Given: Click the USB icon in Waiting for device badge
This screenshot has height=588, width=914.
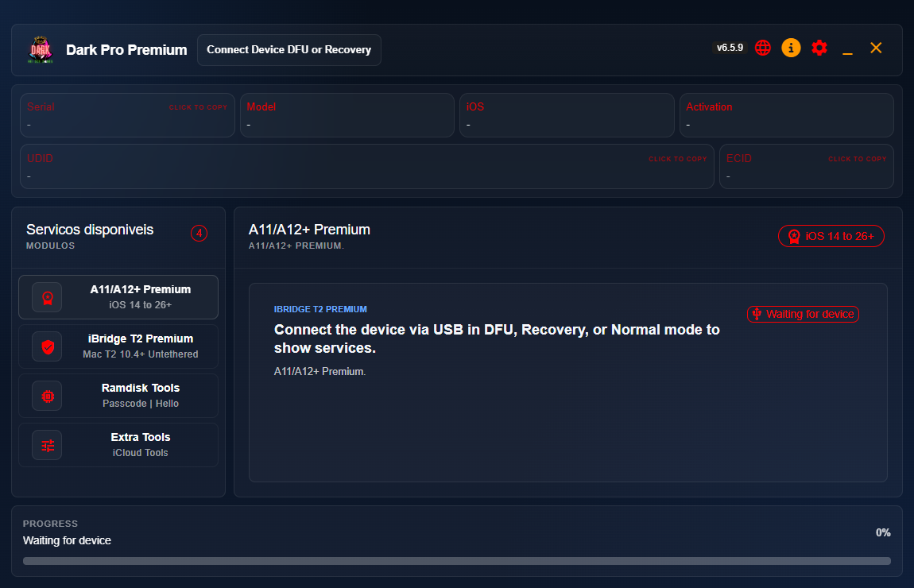Looking at the screenshot, I should point(757,314).
